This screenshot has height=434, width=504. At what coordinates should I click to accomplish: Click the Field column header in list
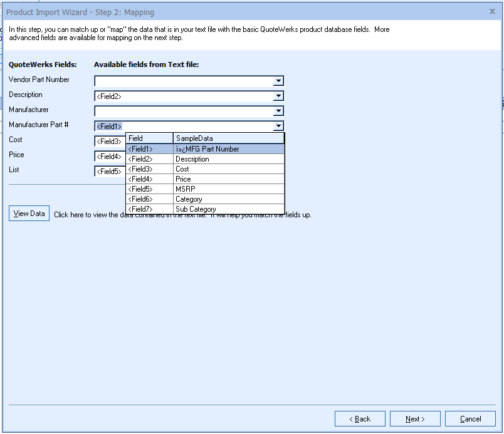coord(149,138)
